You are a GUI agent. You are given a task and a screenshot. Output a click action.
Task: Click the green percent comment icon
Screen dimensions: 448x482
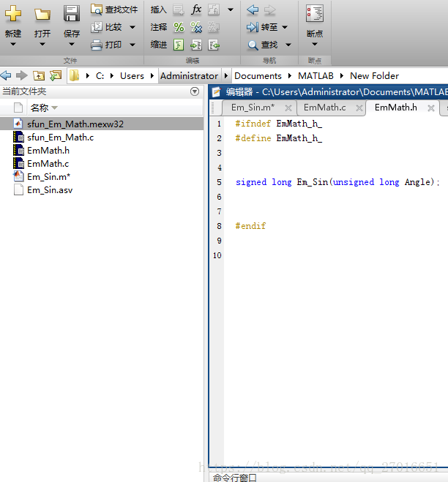click(x=179, y=27)
